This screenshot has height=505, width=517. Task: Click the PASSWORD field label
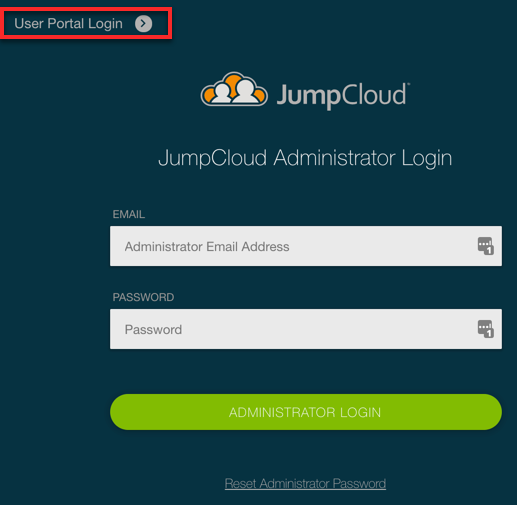[x=143, y=297]
